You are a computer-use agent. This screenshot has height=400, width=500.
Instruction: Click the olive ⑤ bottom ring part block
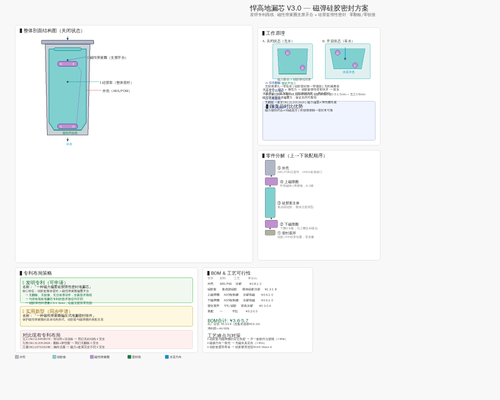point(270,233)
